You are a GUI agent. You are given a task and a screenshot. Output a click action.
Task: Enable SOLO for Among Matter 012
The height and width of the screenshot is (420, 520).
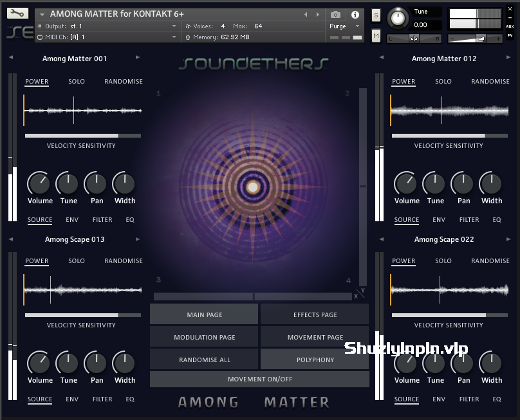(443, 82)
